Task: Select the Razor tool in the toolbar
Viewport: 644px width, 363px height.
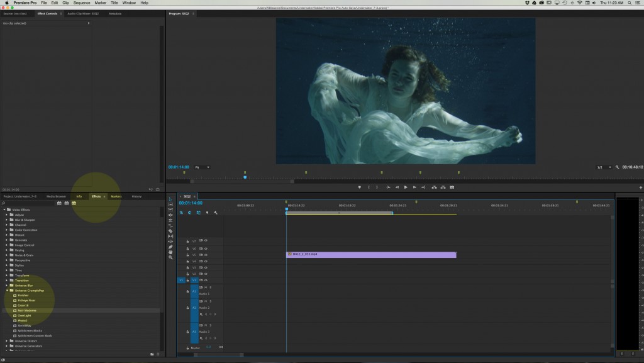Action: [170, 231]
